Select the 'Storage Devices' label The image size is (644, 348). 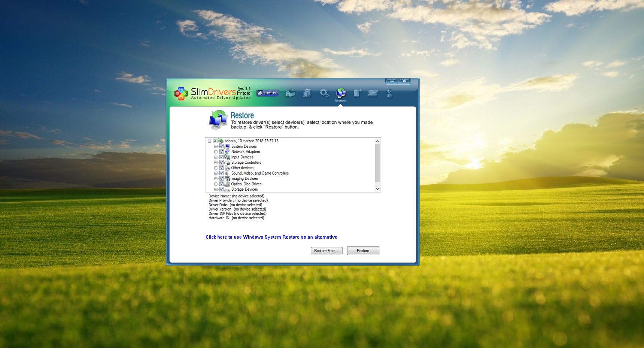click(x=244, y=189)
